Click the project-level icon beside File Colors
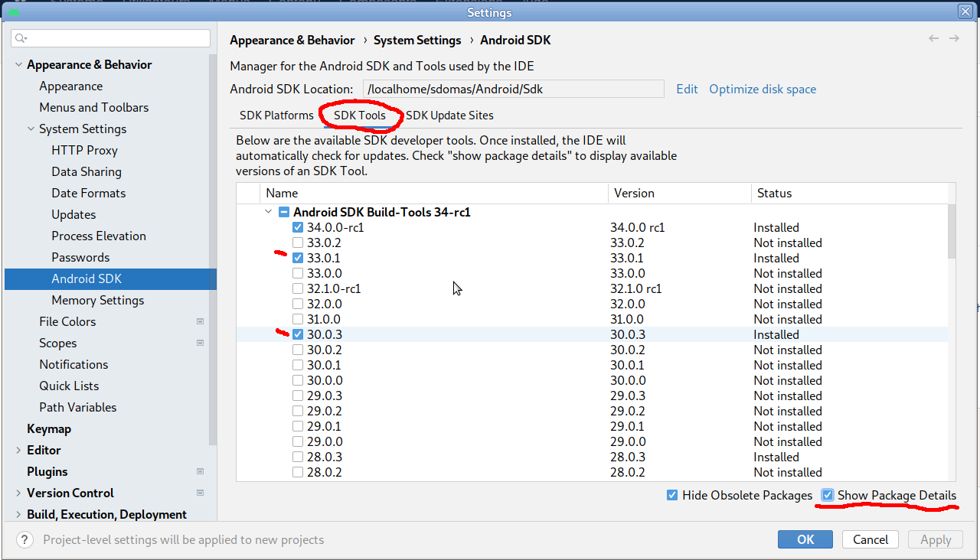The width and height of the screenshot is (980, 560). point(201,321)
